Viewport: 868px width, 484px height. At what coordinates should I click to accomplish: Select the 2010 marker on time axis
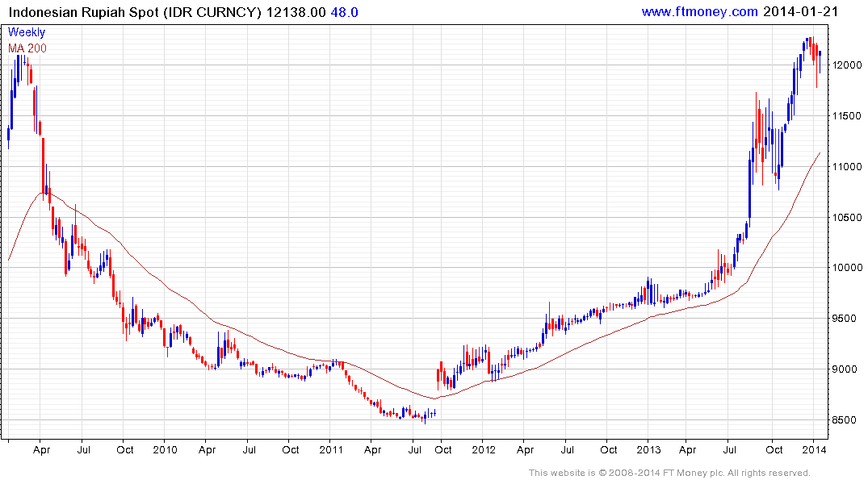165,450
